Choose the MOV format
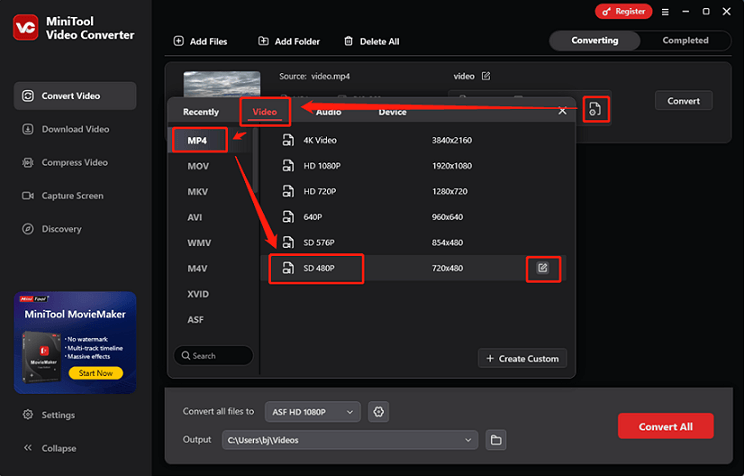Screen dimensions: 744x476 pyautogui.click(x=198, y=166)
